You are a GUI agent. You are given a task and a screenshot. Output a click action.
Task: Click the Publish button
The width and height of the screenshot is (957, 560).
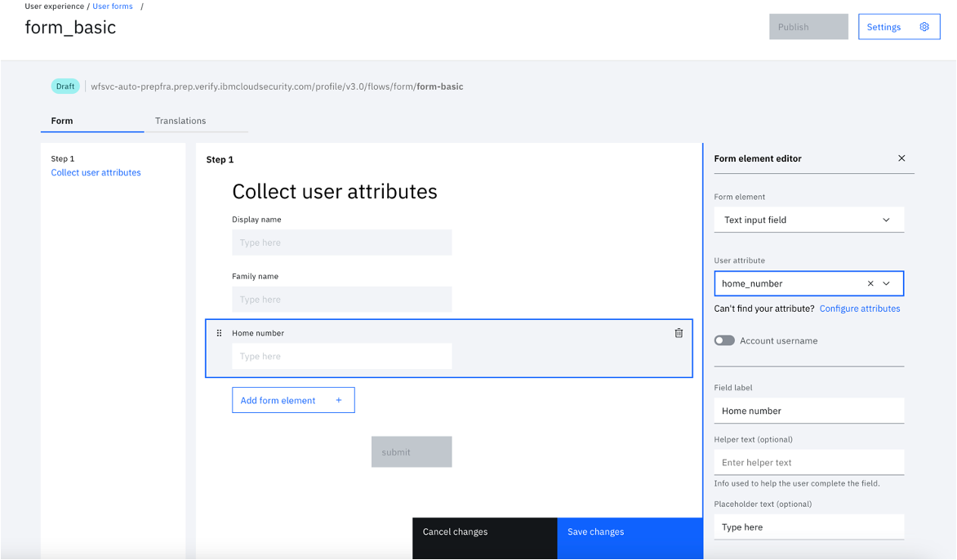808,27
